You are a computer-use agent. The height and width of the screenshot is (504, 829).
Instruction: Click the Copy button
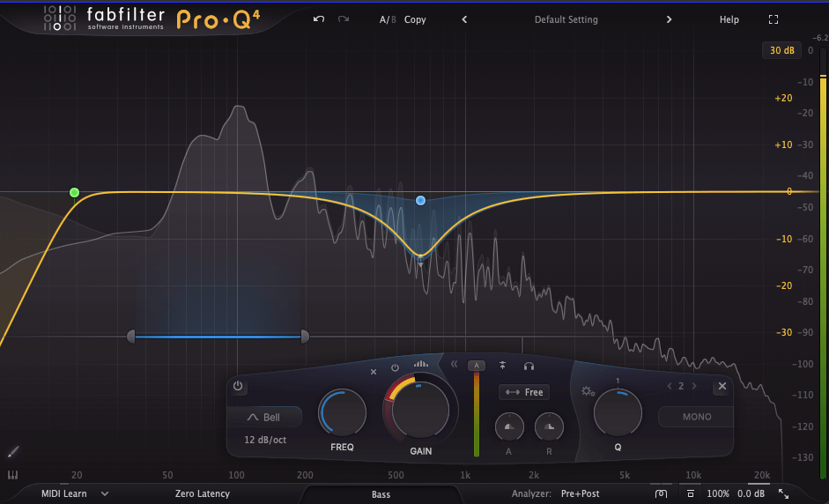pyautogui.click(x=415, y=19)
